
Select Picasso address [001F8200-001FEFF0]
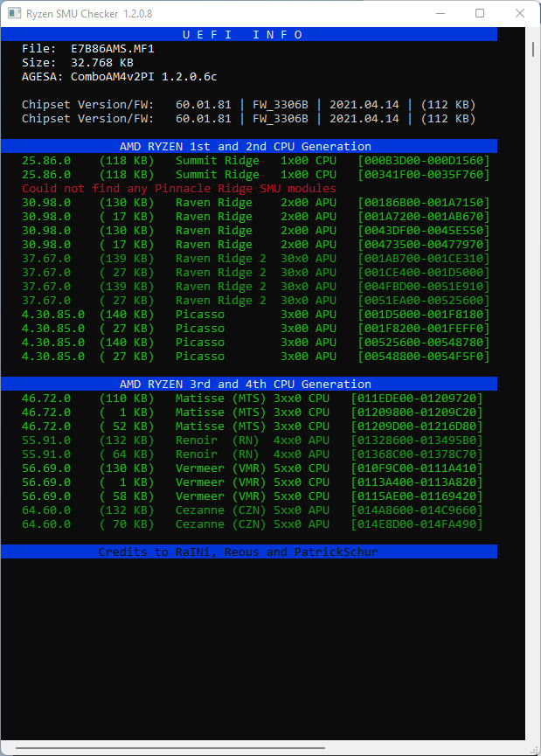coord(423,329)
